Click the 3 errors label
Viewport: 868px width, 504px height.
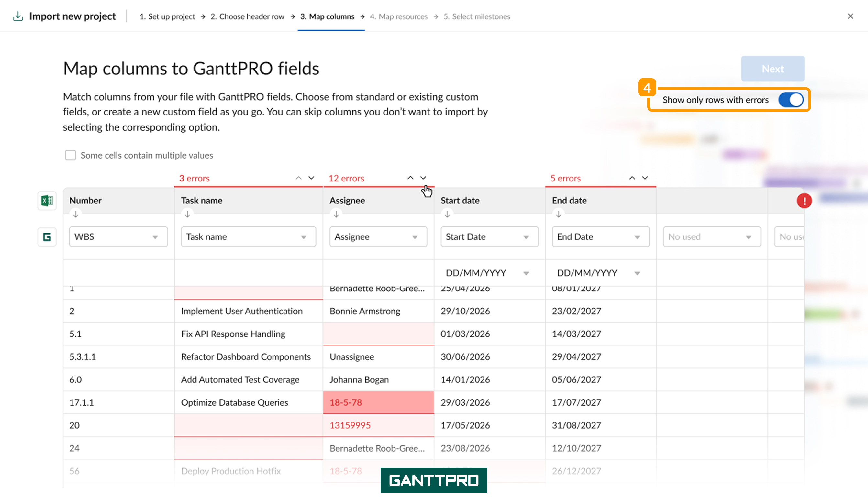tap(194, 178)
